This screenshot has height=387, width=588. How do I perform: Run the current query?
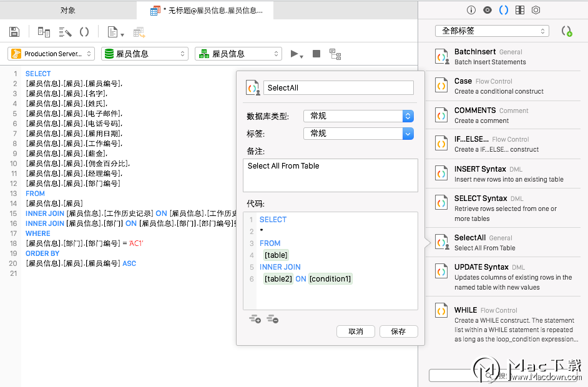pos(295,54)
